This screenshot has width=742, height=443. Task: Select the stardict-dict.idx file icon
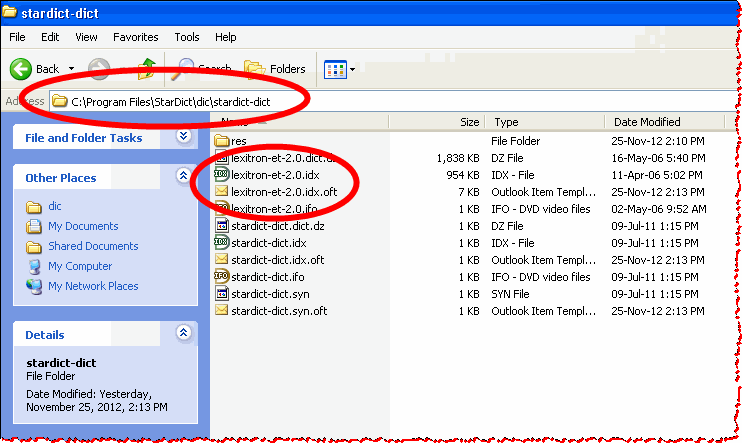[221, 242]
